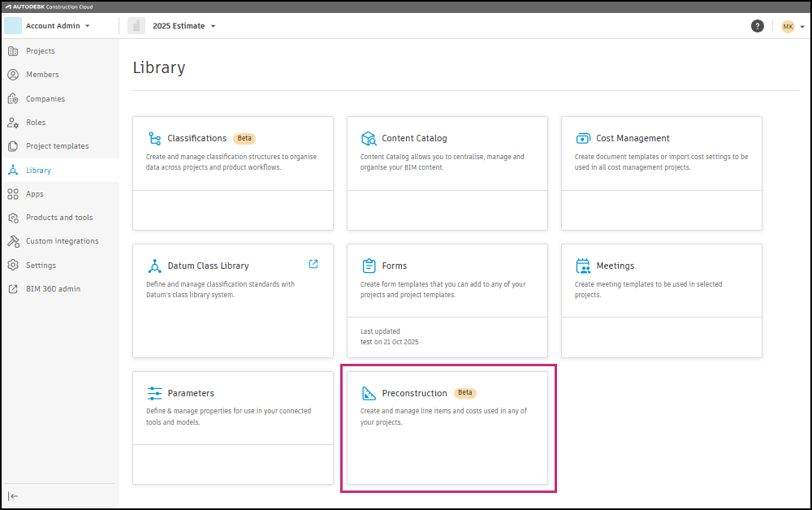Click the Apps grid icon
Viewport: 812px width, 510px height.
click(13, 194)
